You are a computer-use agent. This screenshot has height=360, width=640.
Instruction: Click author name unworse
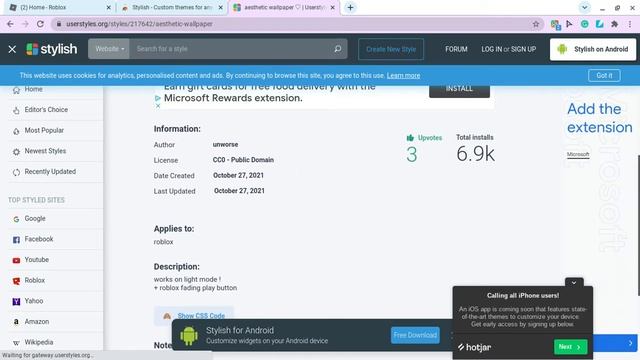point(225,144)
